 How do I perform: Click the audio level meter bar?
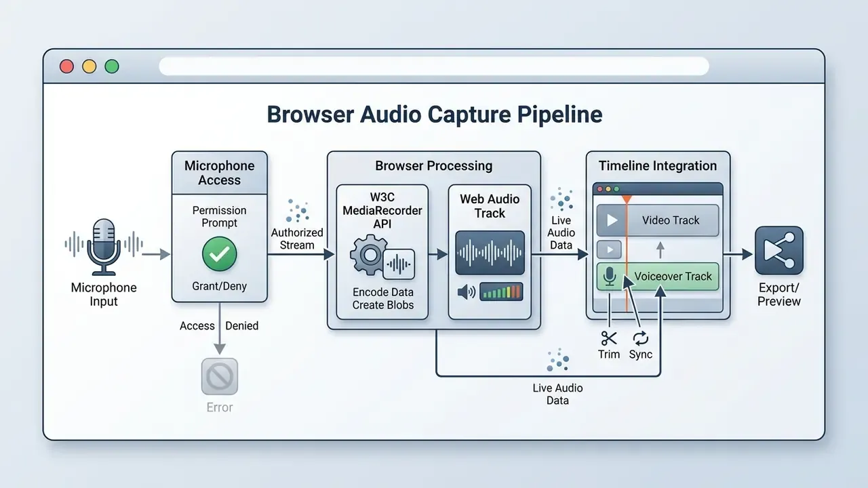tap(501, 292)
